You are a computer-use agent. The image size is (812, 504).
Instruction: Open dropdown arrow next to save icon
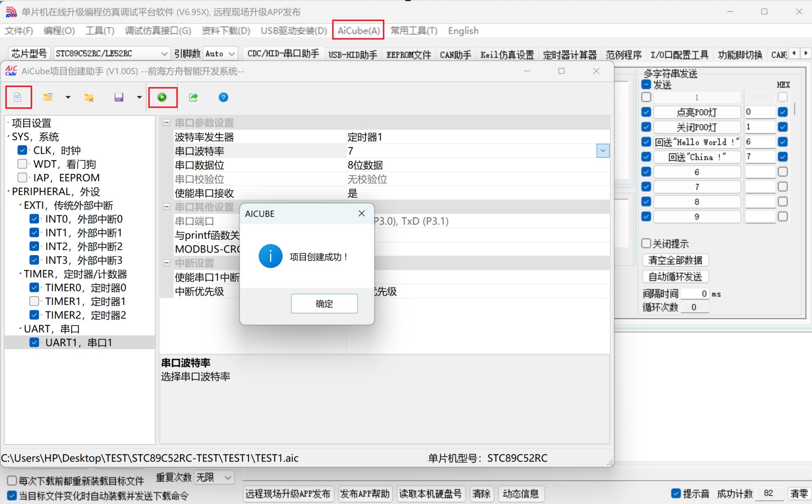[x=139, y=97]
